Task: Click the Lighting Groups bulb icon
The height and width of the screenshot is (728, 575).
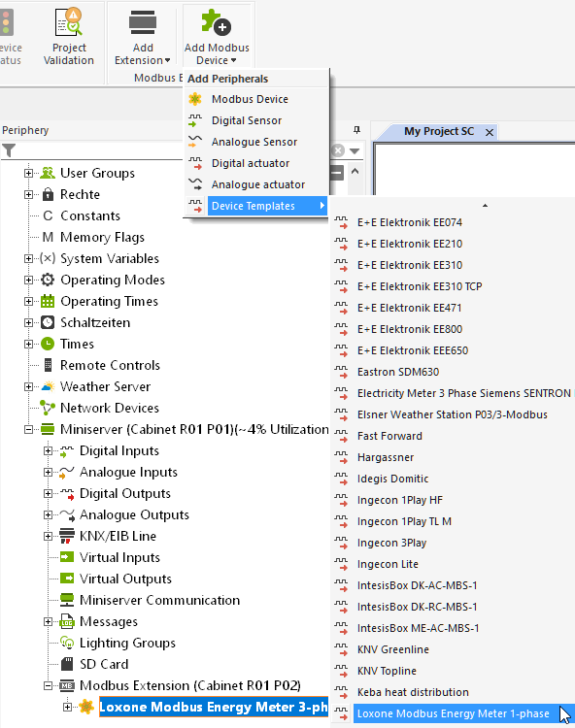Action: pos(67,643)
